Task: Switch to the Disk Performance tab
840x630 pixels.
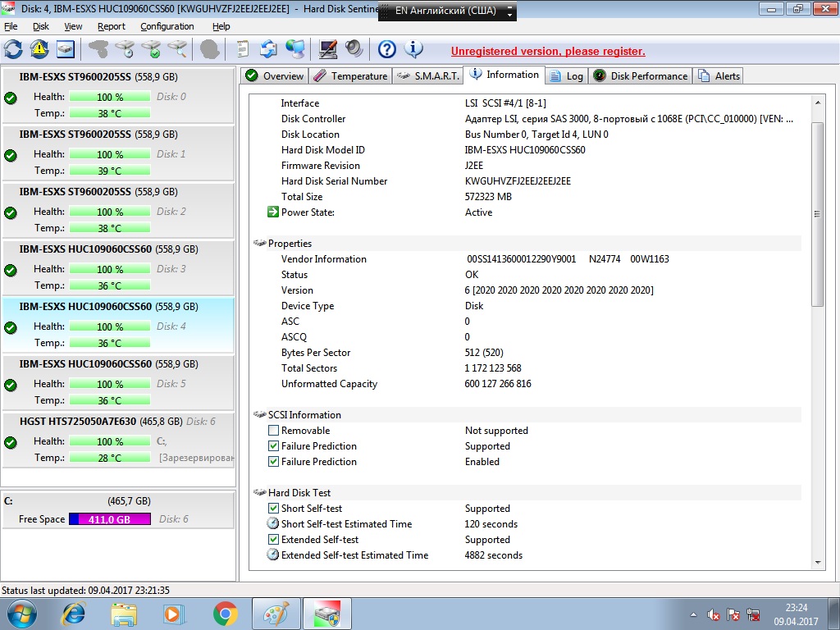Action: pyautogui.click(x=641, y=76)
